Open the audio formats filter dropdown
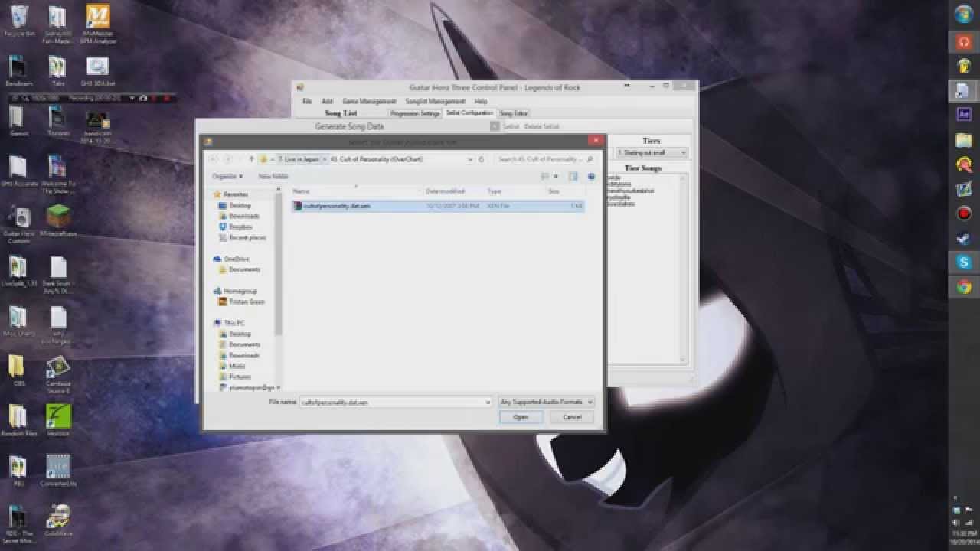This screenshot has height=551, width=980. coord(546,402)
